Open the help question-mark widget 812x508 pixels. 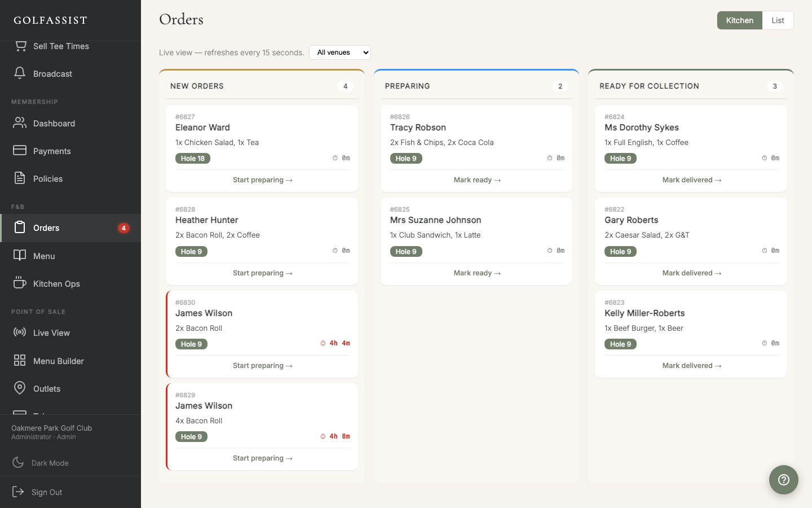click(x=783, y=480)
